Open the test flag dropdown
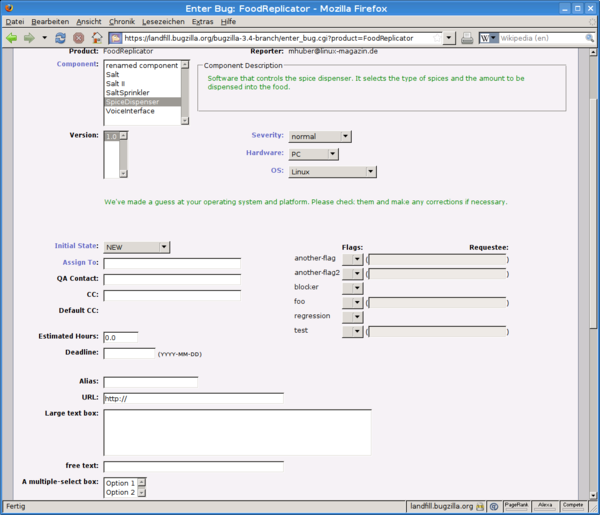 (x=352, y=331)
